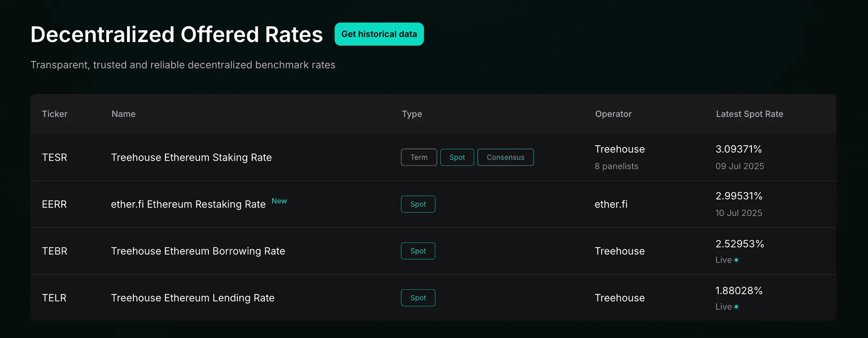This screenshot has height=338, width=868.
Task: Click Live indicator dot in TELR row
Action: click(736, 307)
